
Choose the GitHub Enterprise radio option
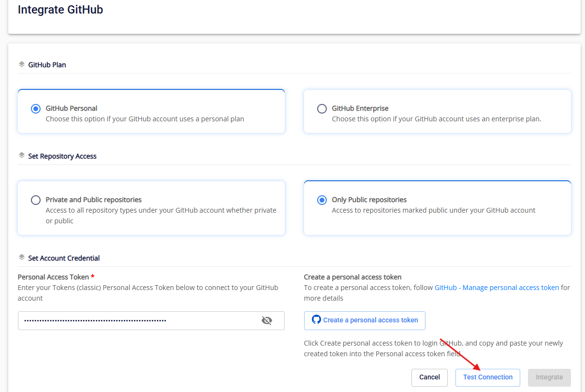click(322, 109)
